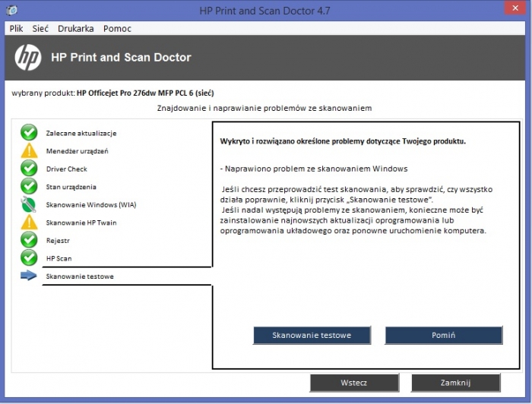
Task: Open the Drukarka menu
Action: click(76, 28)
